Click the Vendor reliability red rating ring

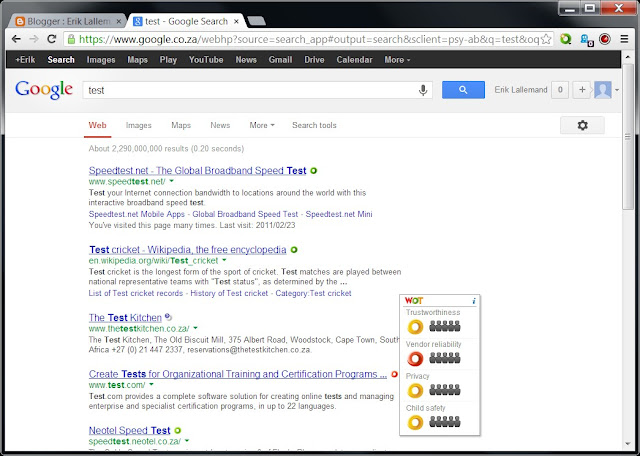tap(415, 359)
